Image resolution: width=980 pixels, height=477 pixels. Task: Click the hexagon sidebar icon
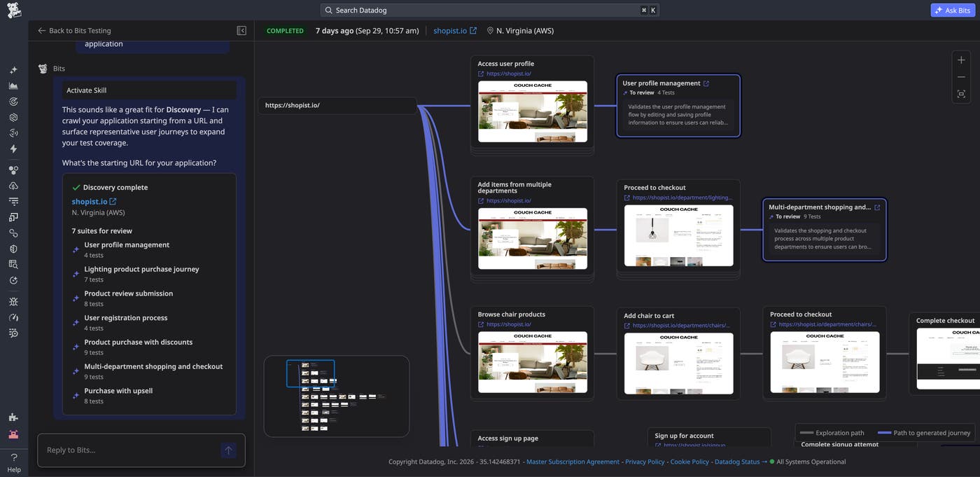(x=13, y=117)
